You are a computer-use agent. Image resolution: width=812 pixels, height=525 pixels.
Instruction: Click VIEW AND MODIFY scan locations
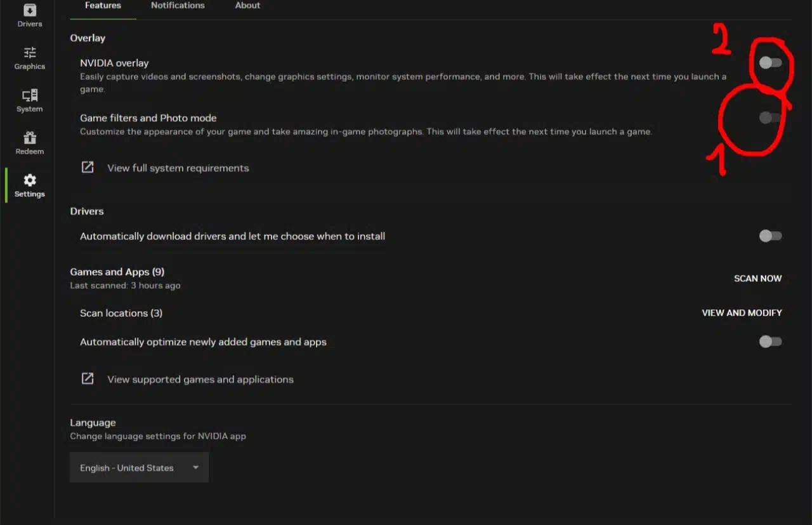(742, 313)
